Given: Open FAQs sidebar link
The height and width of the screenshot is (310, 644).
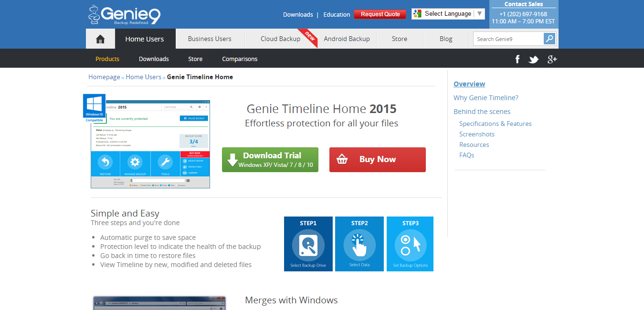Looking at the screenshot, I should point(467,155).
